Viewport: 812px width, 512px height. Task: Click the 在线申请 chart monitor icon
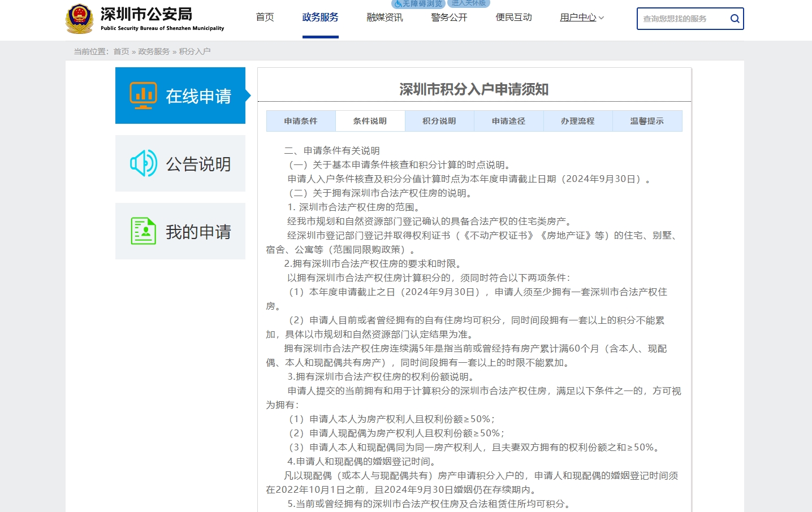click(143, 96)
